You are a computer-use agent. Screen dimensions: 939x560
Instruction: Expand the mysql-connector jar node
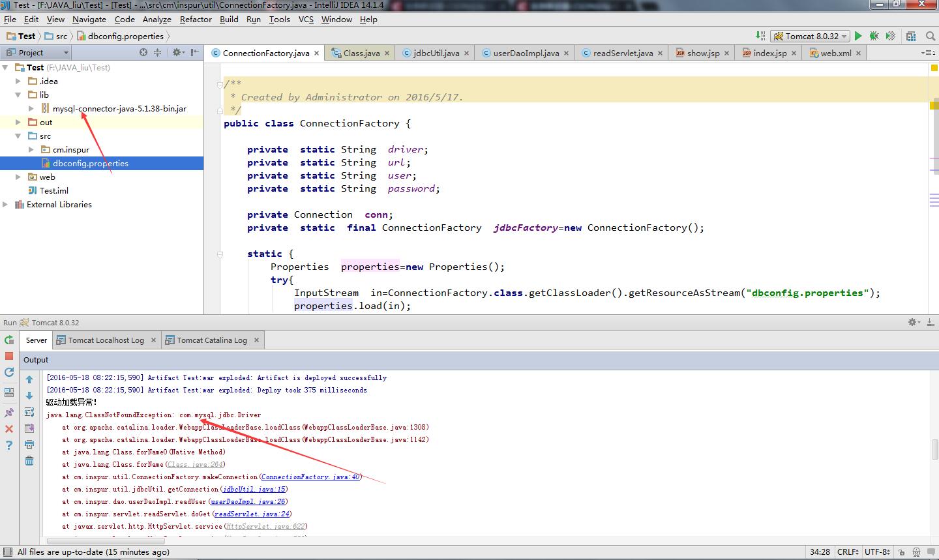click(x=31, y=108)
